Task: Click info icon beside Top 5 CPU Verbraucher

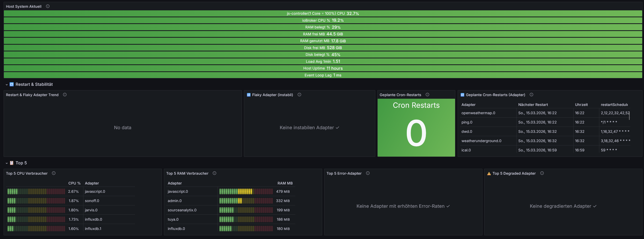Action: (x=54, y=173)
